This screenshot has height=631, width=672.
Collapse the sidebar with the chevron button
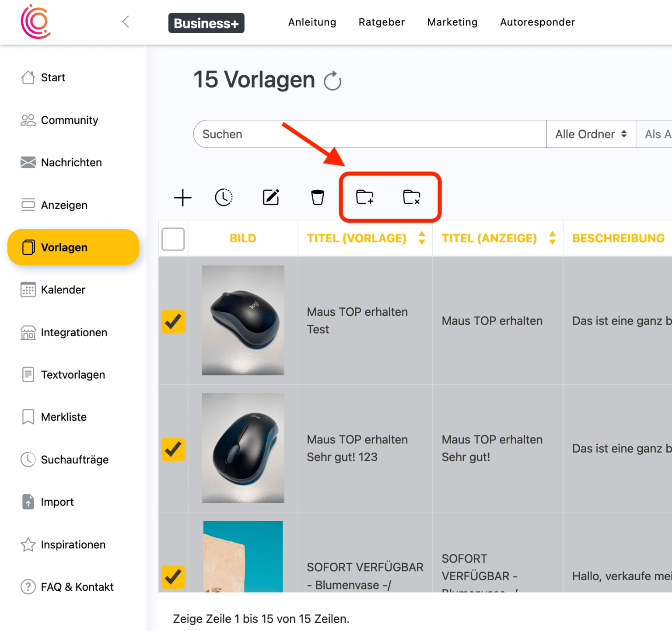tap(126, 21)
